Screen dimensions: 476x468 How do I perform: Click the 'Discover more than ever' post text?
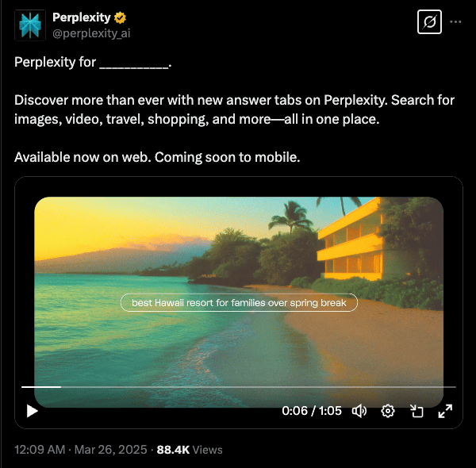(234, 109)
